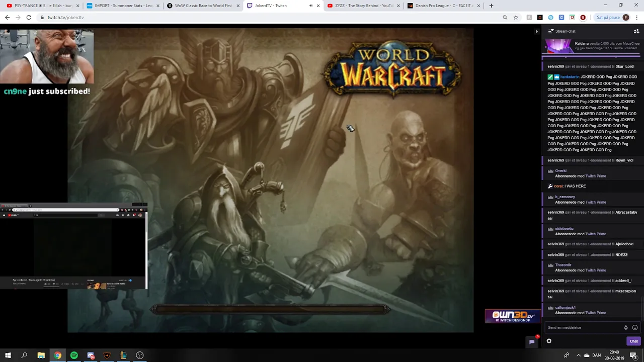
Task: Click the black orange-chevron extension icon
Action: click(540, 17)
